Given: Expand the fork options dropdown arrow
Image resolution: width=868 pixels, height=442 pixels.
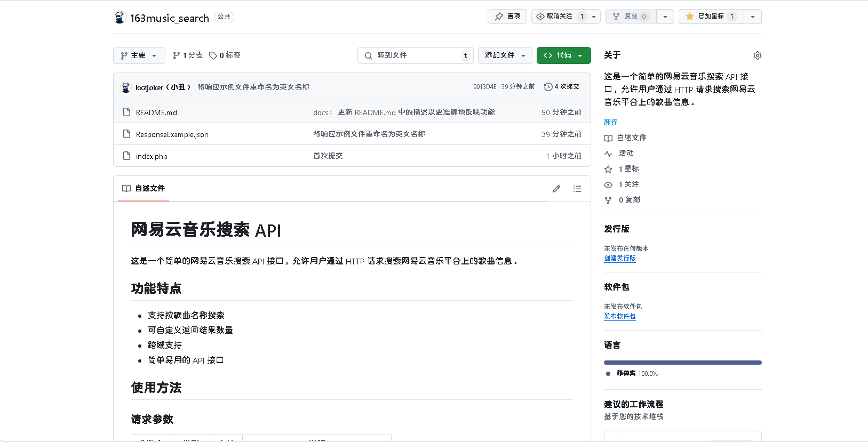Looking at the screenshot, I should coord(665,17).
